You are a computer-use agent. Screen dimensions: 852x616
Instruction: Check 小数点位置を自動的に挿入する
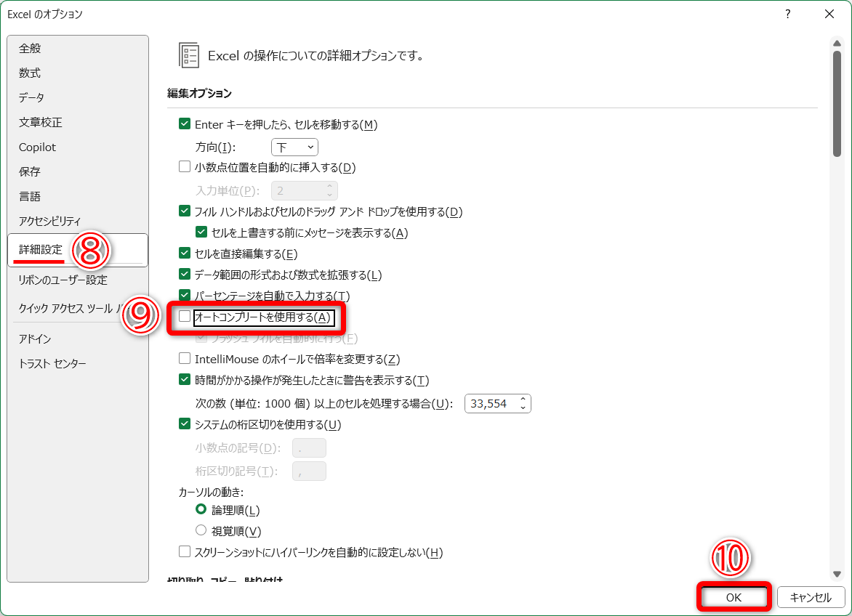185,166
